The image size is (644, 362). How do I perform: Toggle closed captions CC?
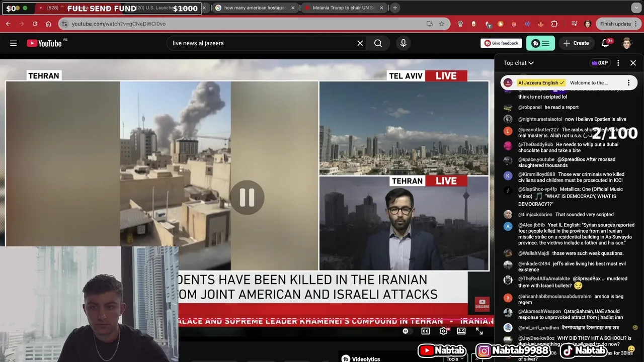426,331
